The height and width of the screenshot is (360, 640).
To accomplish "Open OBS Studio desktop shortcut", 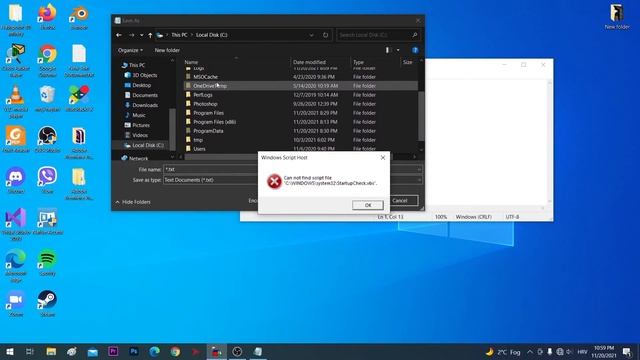I will coord(47,140).
